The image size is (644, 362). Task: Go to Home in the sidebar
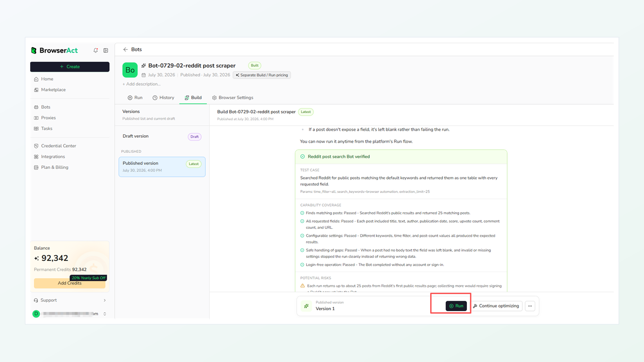[69, 79]
